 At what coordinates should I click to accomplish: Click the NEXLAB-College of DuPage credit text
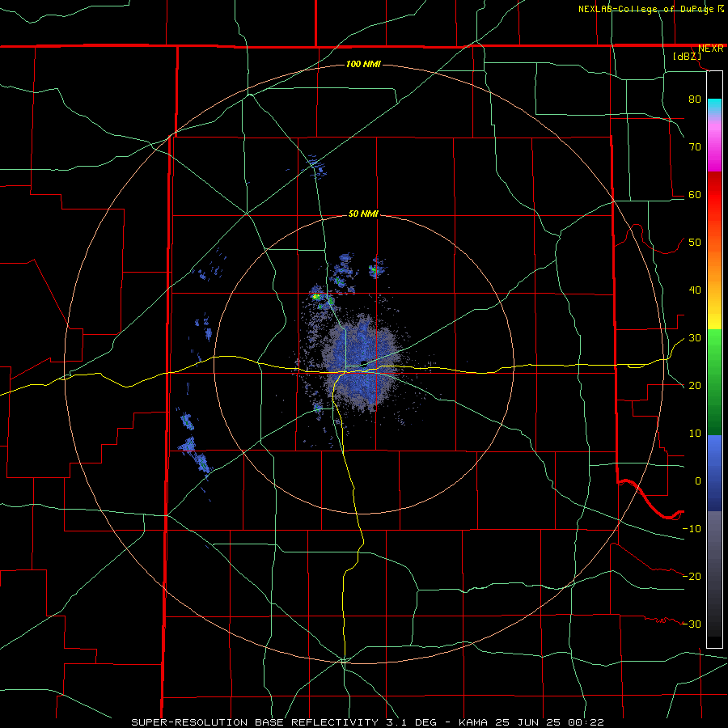651,9
